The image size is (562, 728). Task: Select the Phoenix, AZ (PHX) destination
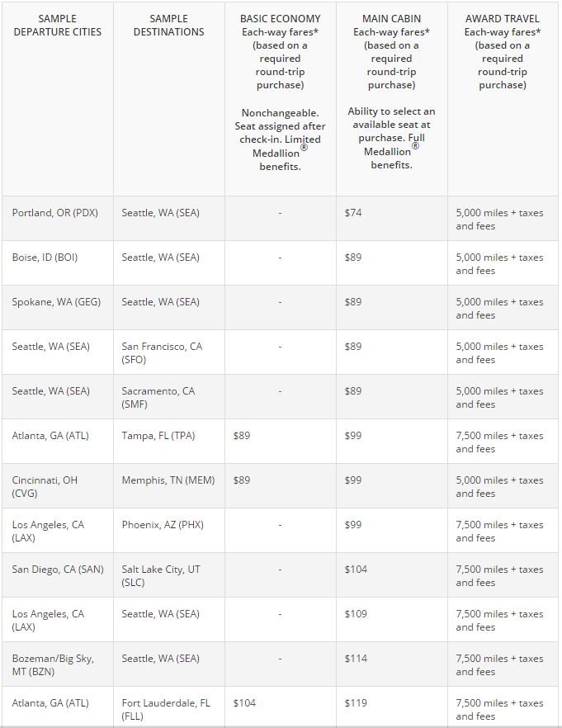click(x=163, y=525)
